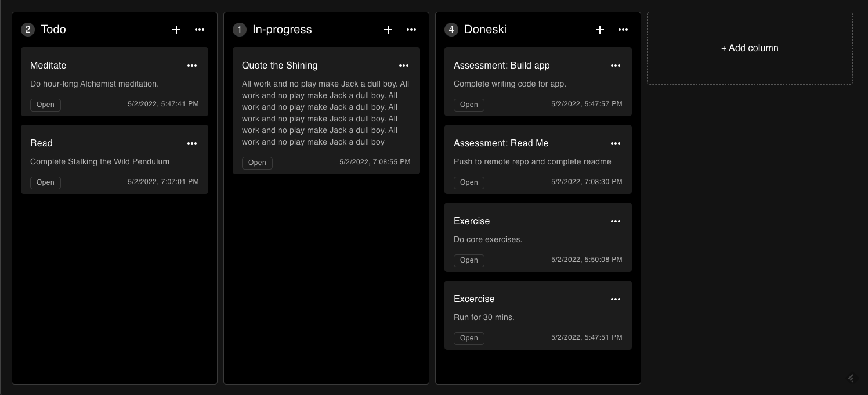This screenshot has width=868, height=395.
Task: Click the Open badge on Quote the Shining
Action: point(257,163)
